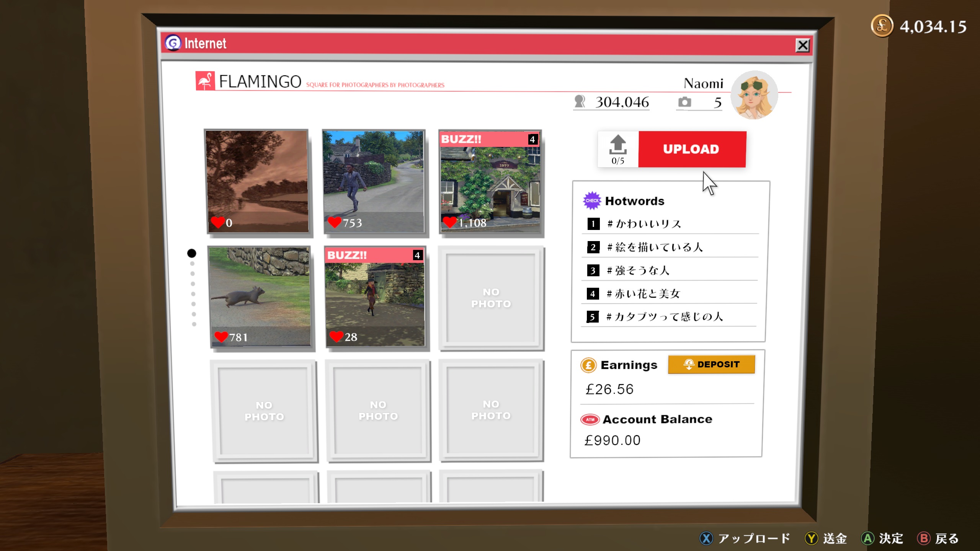The height and width of the screenshot is (551, 980).
Task: Select the active black page indicator dot
Action: [191, 253]
